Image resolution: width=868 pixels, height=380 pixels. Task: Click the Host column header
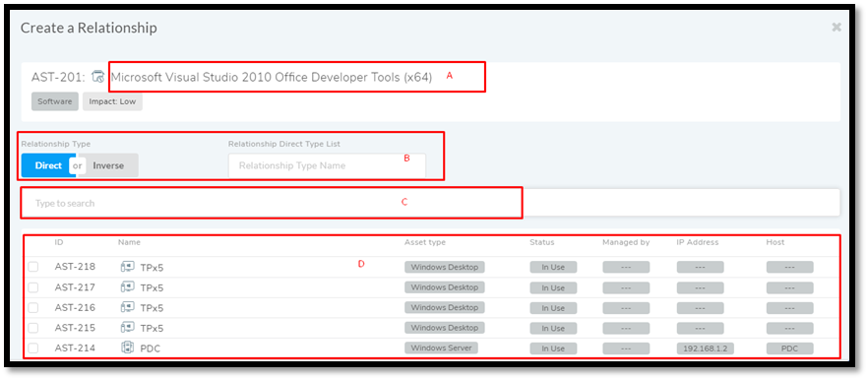775,242
